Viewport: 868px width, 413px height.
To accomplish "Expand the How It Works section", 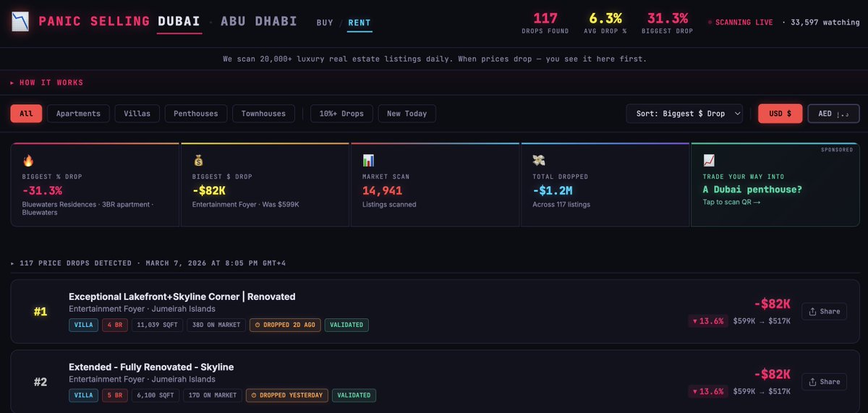I will point(47,82).
